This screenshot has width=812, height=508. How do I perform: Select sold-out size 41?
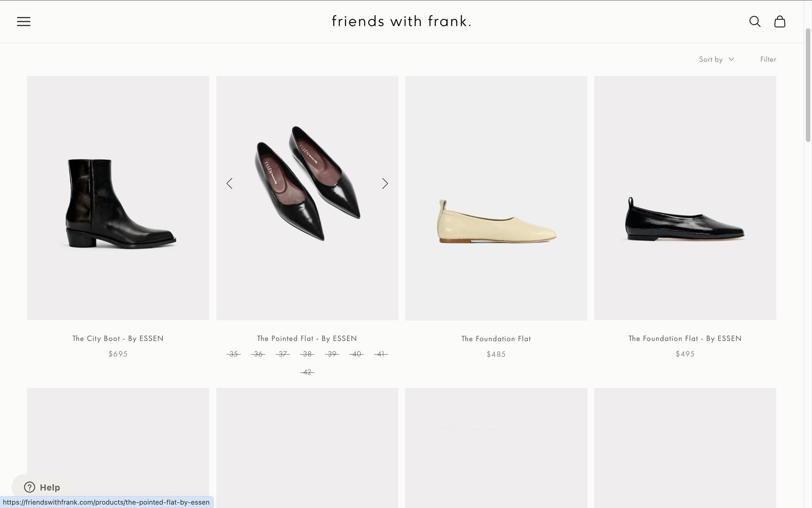point(381,354)
